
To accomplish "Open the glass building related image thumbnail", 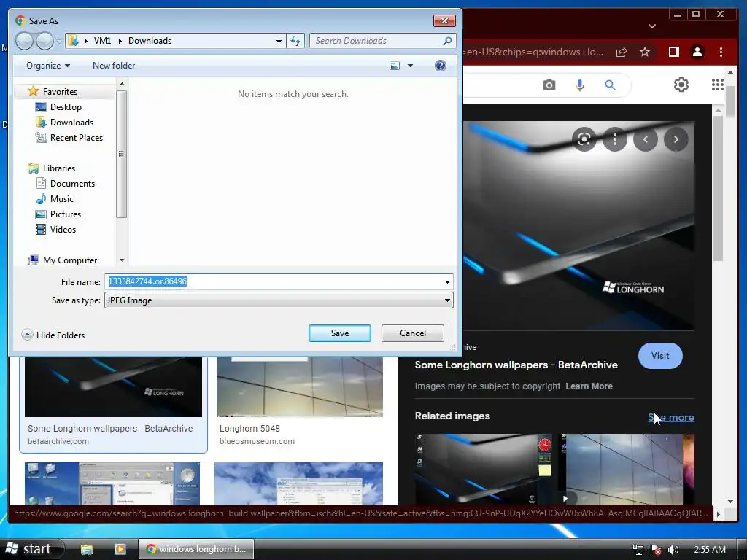I will [626, 469].
